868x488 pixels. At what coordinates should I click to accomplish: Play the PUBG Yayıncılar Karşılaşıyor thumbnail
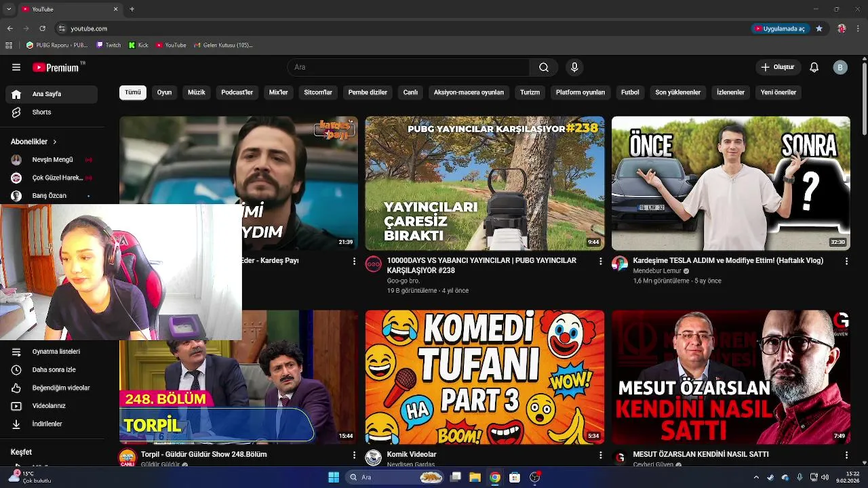tap(485, 183)
